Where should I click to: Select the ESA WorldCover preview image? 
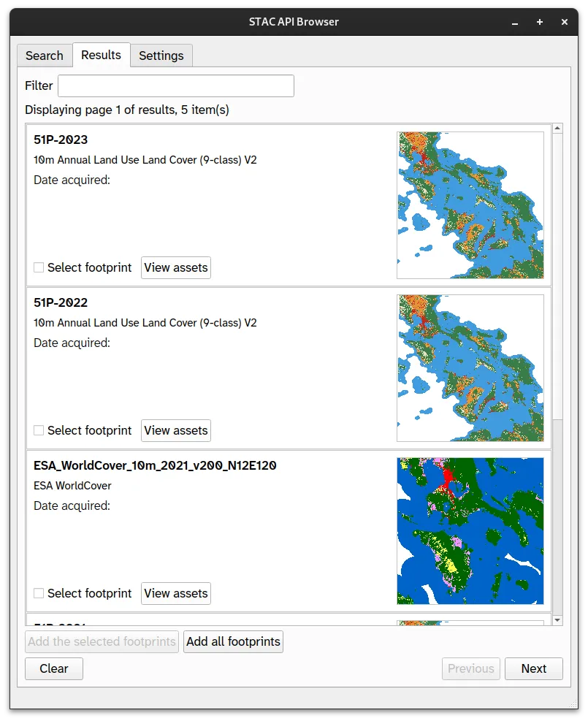[x=470, y=531]
